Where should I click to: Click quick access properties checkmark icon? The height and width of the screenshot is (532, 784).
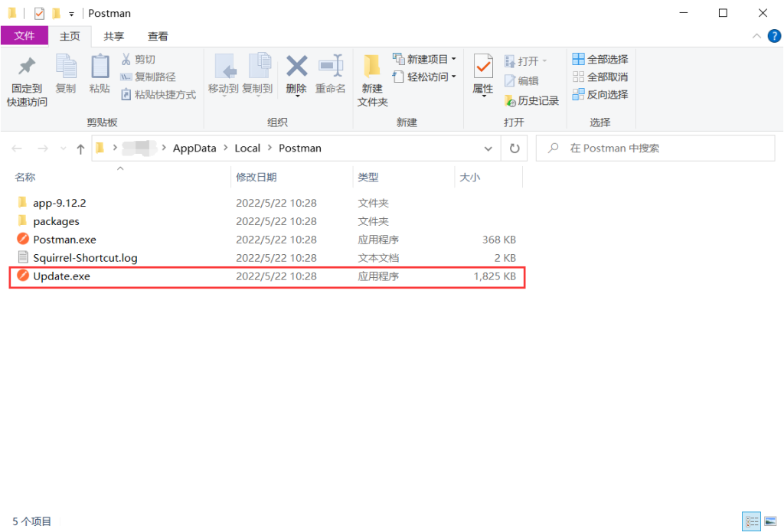[x=39, y=14]
